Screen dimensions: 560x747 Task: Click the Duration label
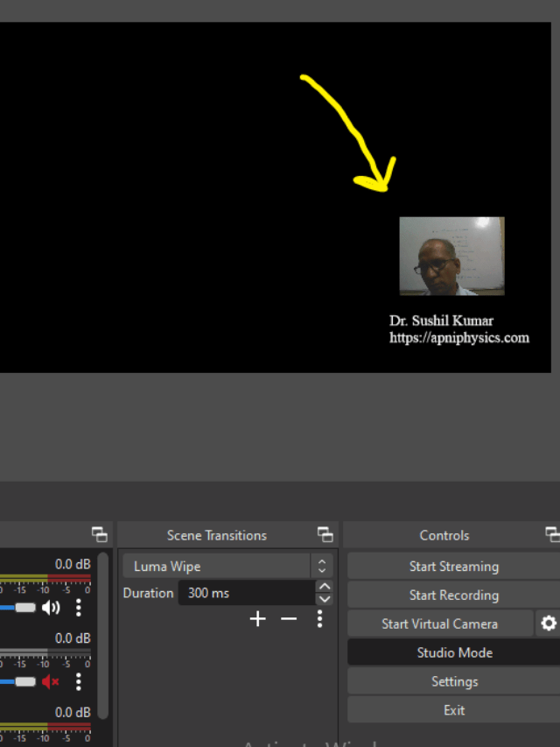148,593
